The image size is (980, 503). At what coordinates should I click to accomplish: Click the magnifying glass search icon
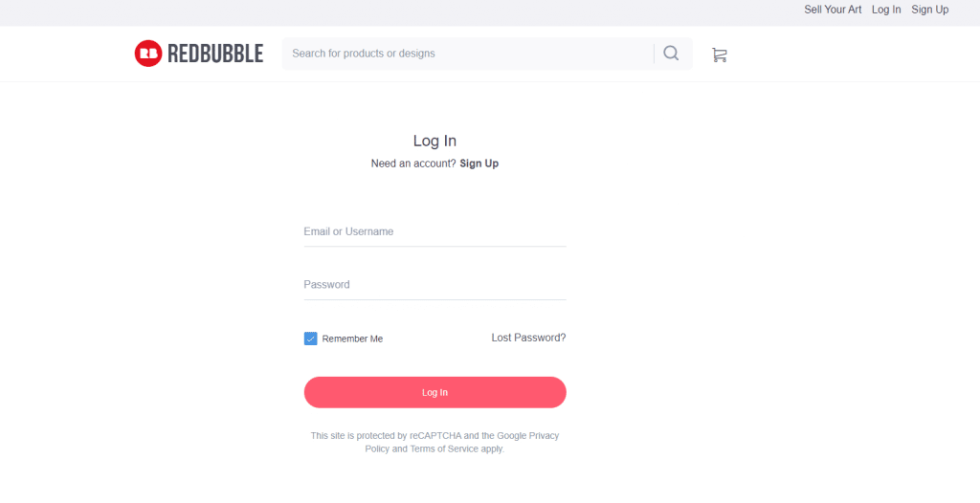point(671,54)
